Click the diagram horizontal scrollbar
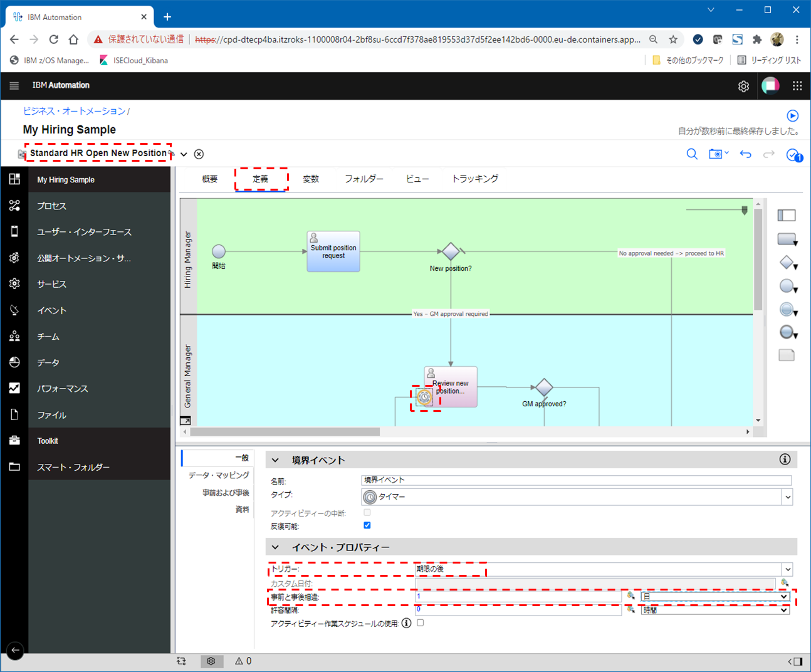811x672 pixels. tap(285, 432)
